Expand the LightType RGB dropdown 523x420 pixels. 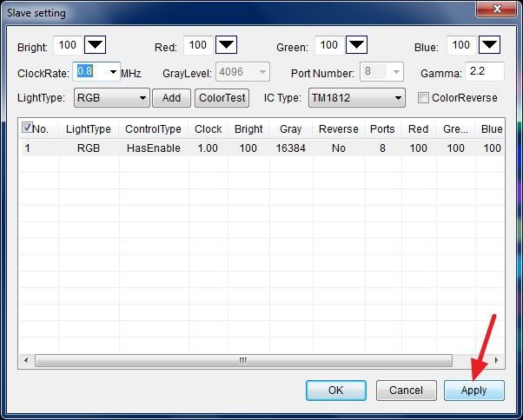[142, 98]
